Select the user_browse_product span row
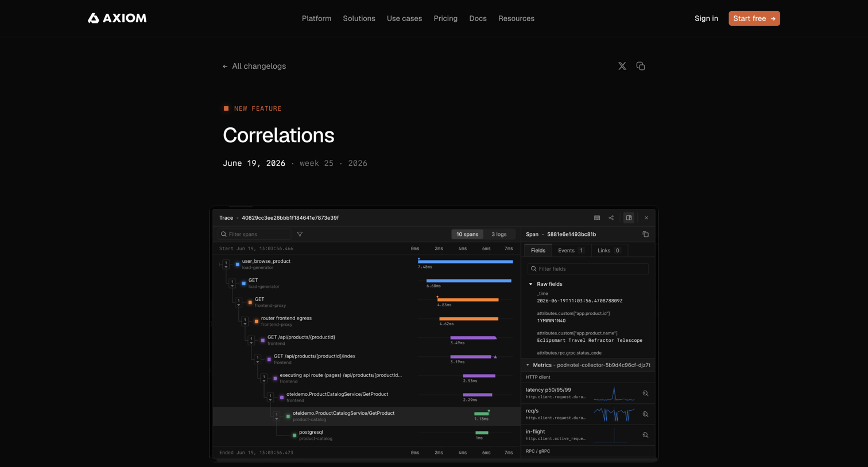Screen dimensions: 868x467 coord(367,264)
